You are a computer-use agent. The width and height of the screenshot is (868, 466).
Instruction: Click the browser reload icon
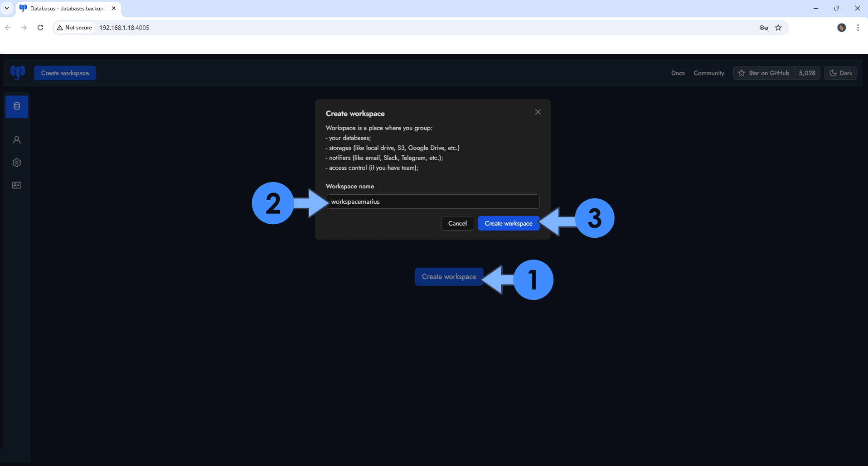(40, 28)
